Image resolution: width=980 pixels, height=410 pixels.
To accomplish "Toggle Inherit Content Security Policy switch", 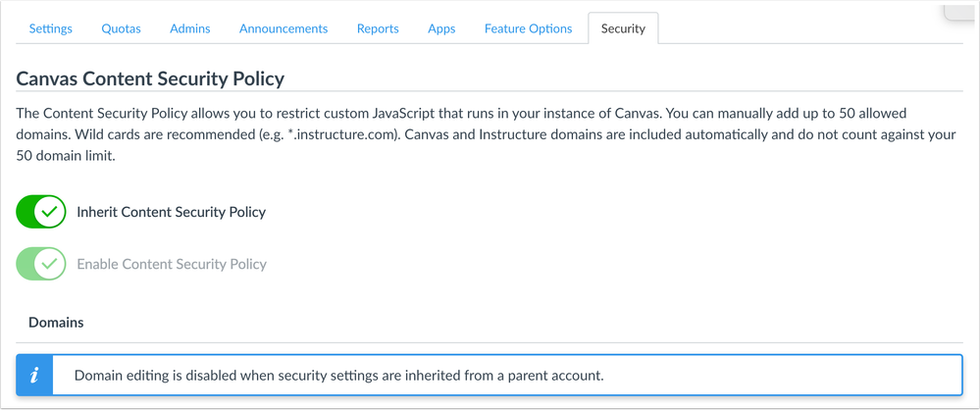I will pos(41,212).
